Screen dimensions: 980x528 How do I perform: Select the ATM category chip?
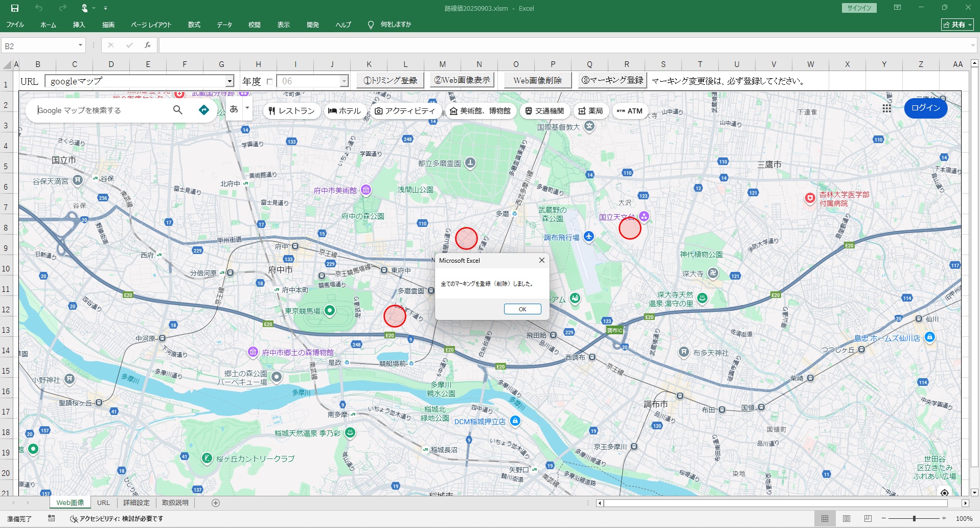coord(630,111)
